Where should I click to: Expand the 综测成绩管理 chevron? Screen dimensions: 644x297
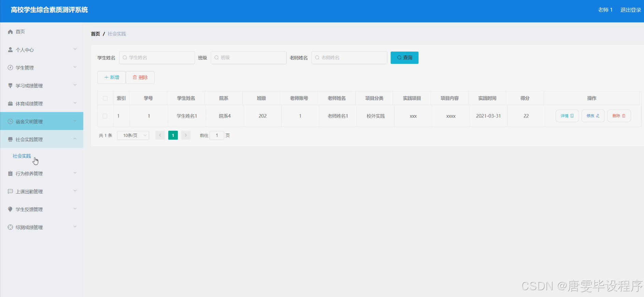[x=75, y=227]
